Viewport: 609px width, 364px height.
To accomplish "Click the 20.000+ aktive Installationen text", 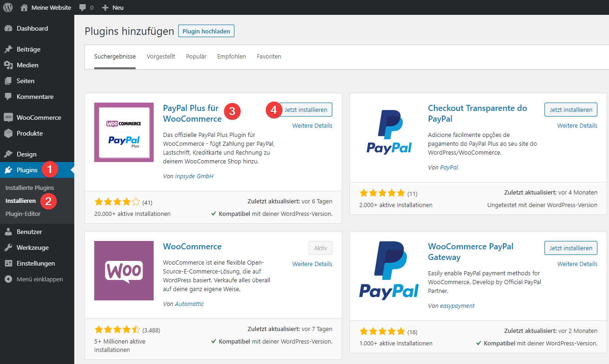I will click(132, 214).
